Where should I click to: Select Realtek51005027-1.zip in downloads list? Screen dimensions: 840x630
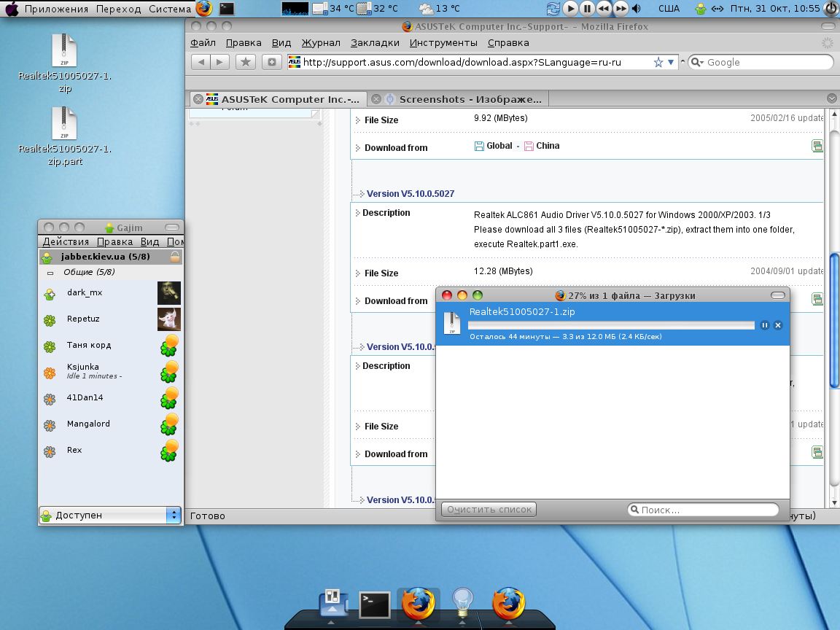612,324
